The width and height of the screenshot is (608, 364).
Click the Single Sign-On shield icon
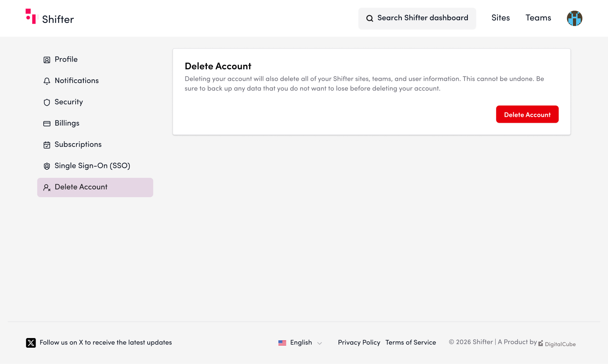pyautogui.click(x=47, y=166)
